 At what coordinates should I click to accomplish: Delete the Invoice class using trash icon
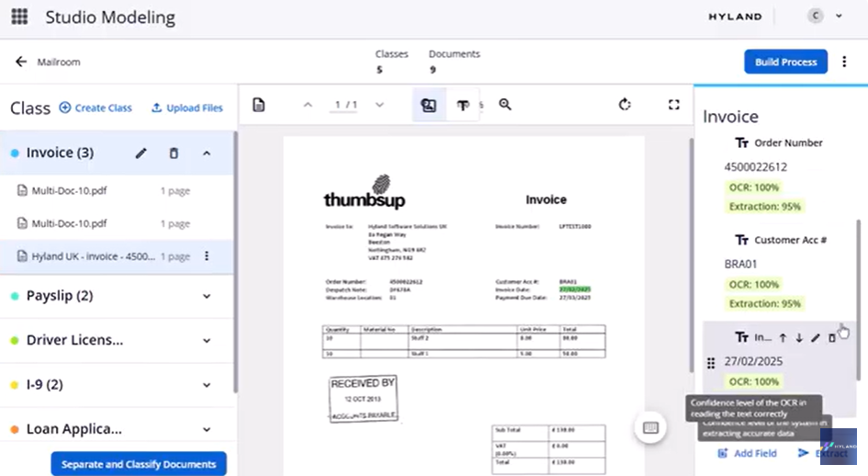(174, 153)
